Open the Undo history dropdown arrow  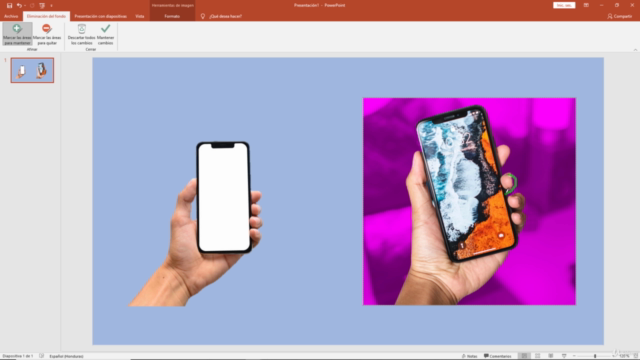[25, 5]
